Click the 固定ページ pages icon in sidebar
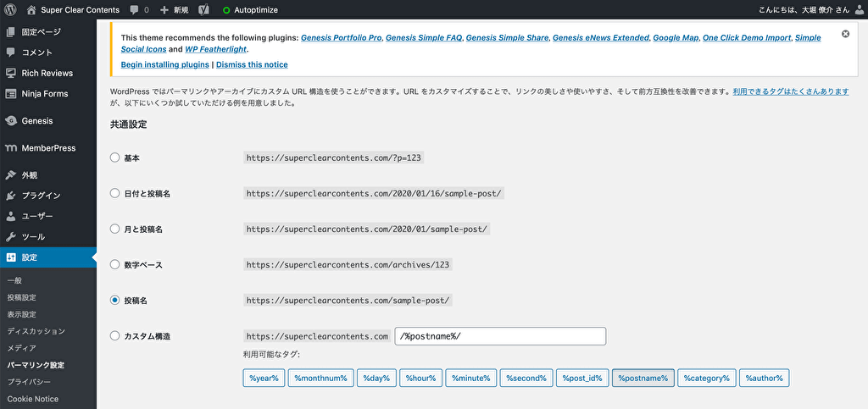This screenshot has height=409, width=868. (x=10, y=32)
